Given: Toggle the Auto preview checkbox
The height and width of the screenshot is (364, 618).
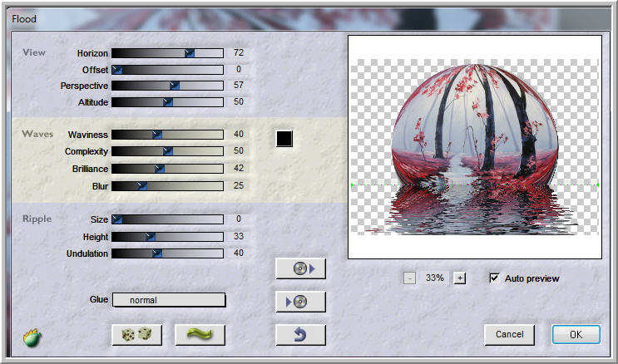Looking at the screenshot, I should click(494, 278).
